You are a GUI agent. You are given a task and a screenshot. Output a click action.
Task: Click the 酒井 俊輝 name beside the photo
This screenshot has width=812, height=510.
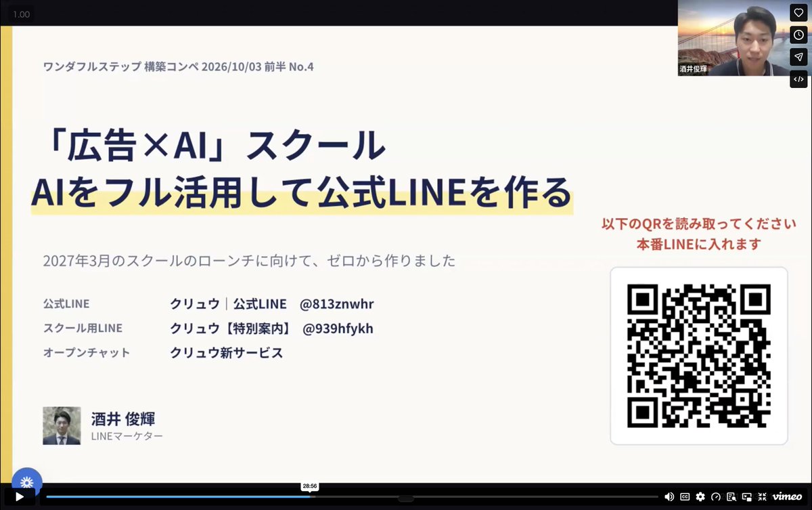coord(123,419)
